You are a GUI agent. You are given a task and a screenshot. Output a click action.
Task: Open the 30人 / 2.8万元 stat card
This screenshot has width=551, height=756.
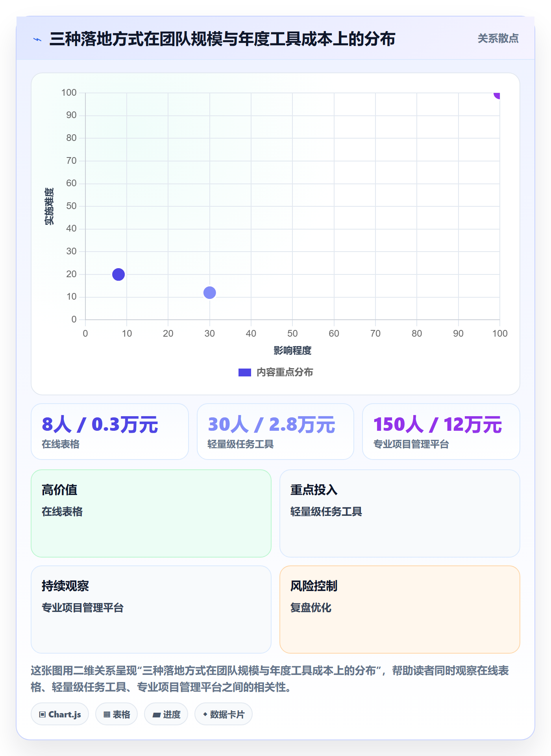(x=275, y=432)
